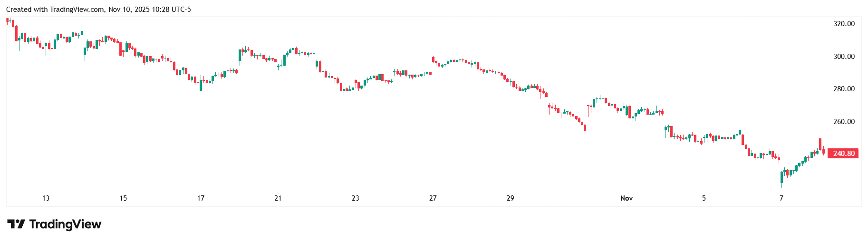Select date label 5 on time axis
Viewport: 868px width, 242px height.
704,198
